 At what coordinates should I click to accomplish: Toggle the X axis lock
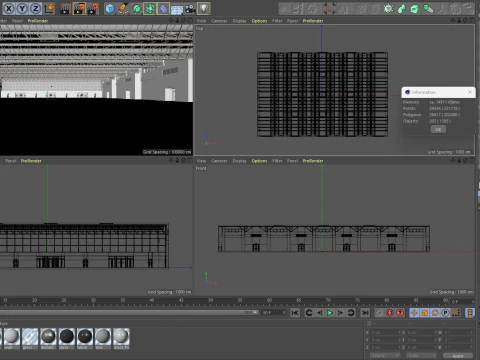[x=9, y=8]
